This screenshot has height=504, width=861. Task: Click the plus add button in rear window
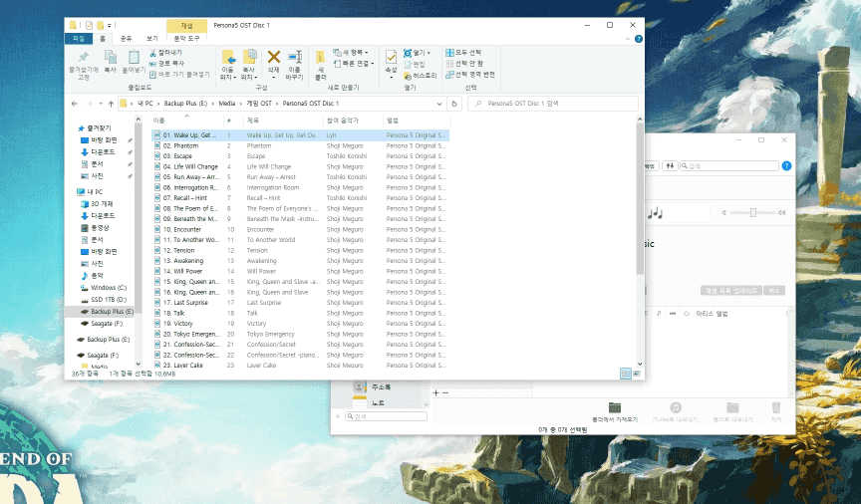click(x=436, y=392)
